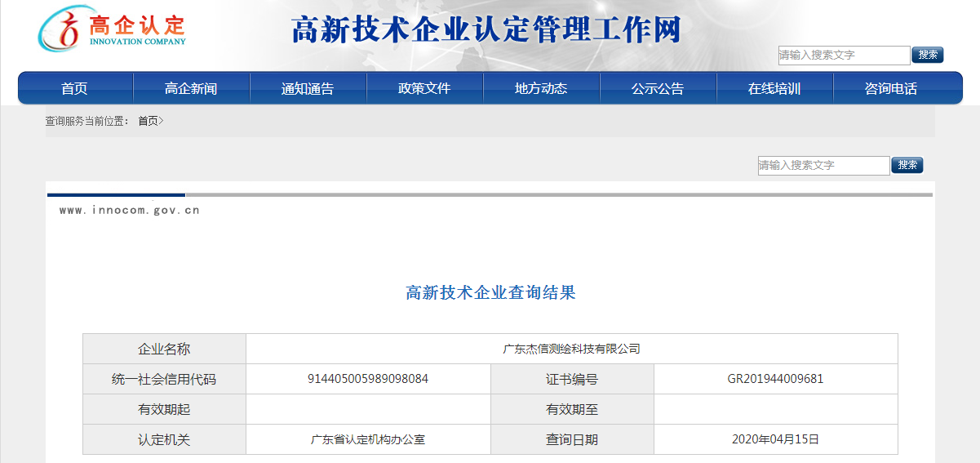980x463 pixels.
Task: Open the 高企新闻 navigation item
Action: [x=191, y=88]
